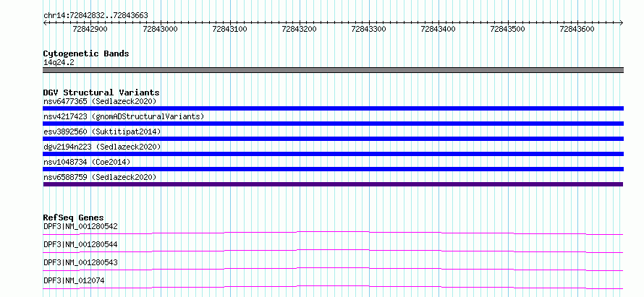Image resolution: width=644 pixels, height=297 pixels.
Task: Open transcript DPF3|NM_012074 label
Action: [74, 280]
